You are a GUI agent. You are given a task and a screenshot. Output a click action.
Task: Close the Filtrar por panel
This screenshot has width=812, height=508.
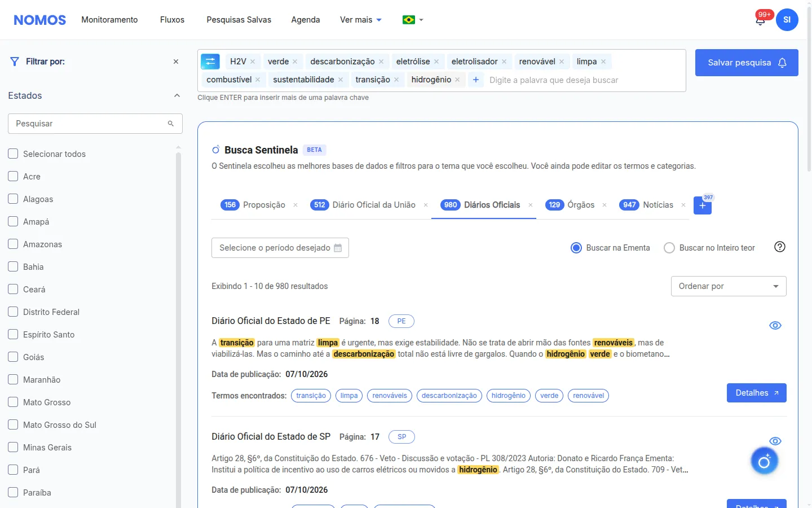[x=176, y=62]
